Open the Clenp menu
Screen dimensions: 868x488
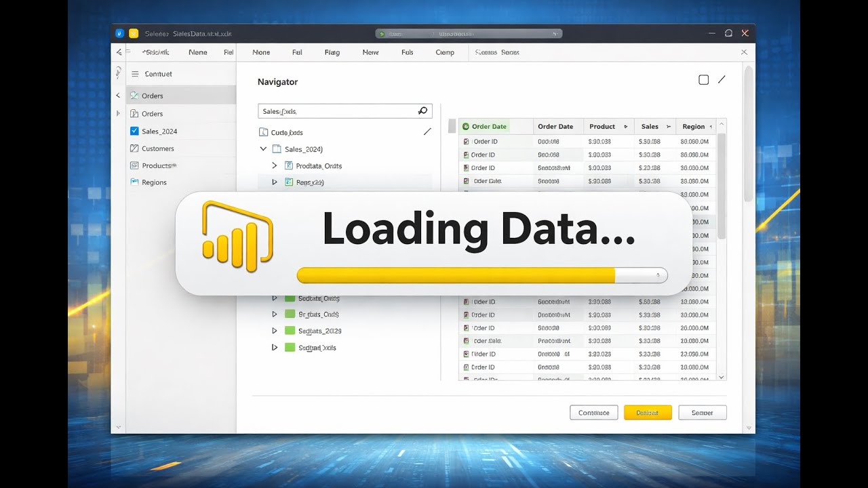click(x=445, y=52)
